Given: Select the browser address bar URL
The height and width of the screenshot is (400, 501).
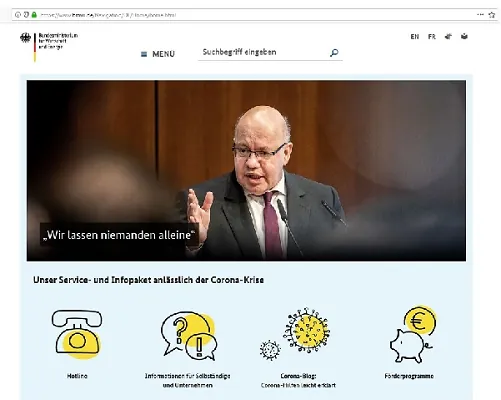Looking at the screenshot, I should click(x=108, y=15).
